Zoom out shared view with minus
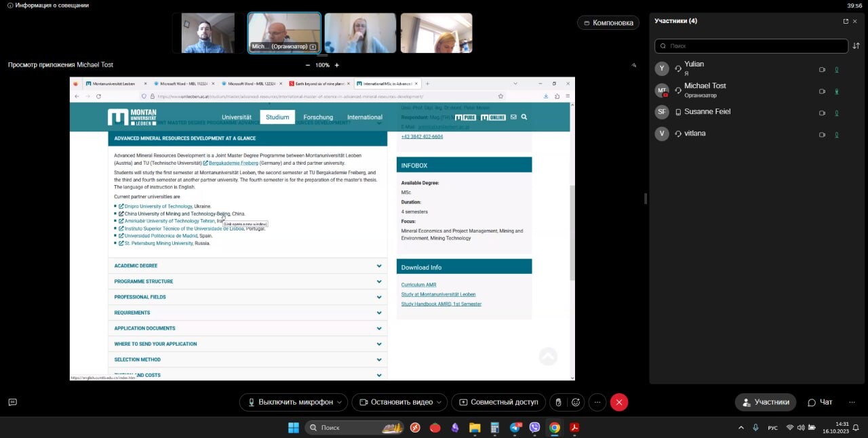 pyautogui.click(x=308, y=65)
